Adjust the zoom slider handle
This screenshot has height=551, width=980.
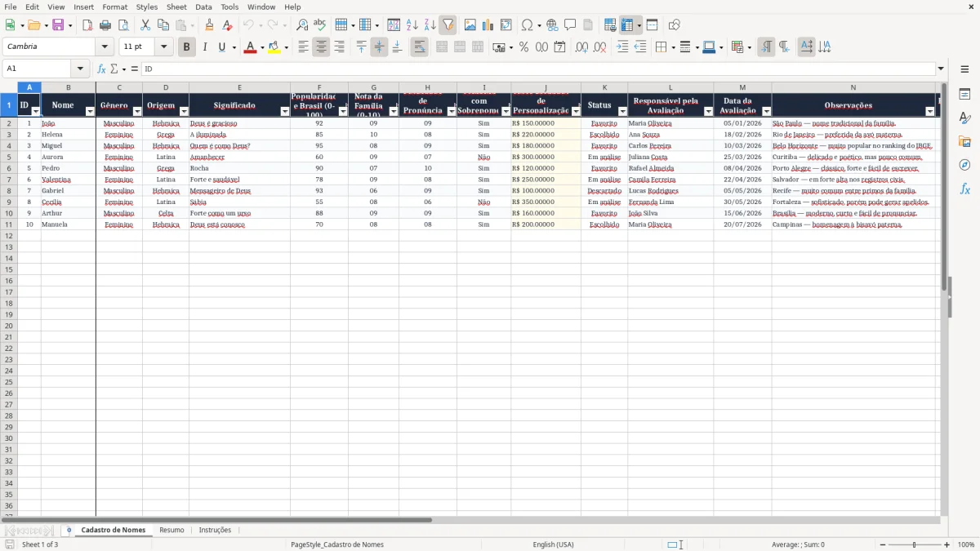click(914, 544)
